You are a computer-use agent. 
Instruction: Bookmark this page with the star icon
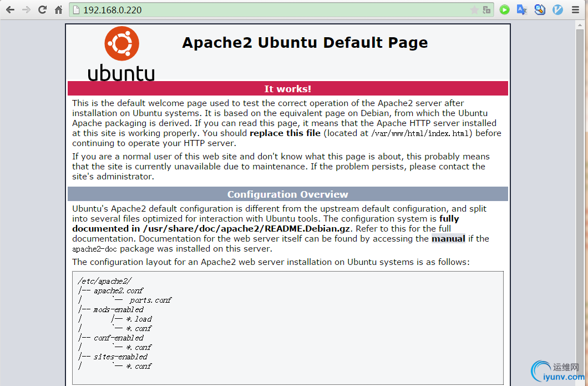tap(474, 10)
